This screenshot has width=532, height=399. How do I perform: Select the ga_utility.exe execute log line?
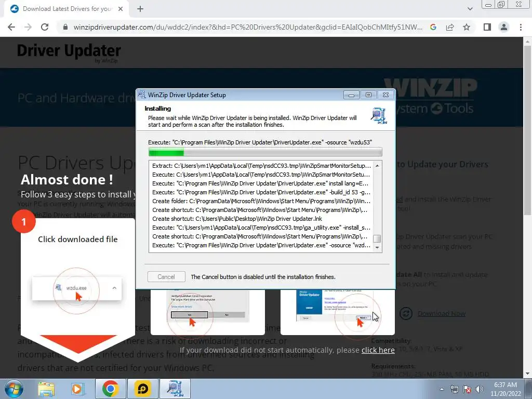[261, 228]
